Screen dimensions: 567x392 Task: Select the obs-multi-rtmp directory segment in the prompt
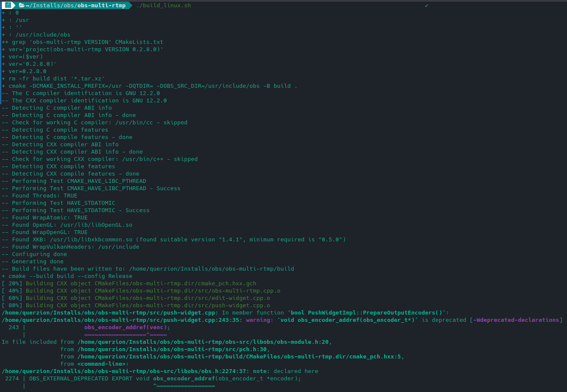pos(102,5)
